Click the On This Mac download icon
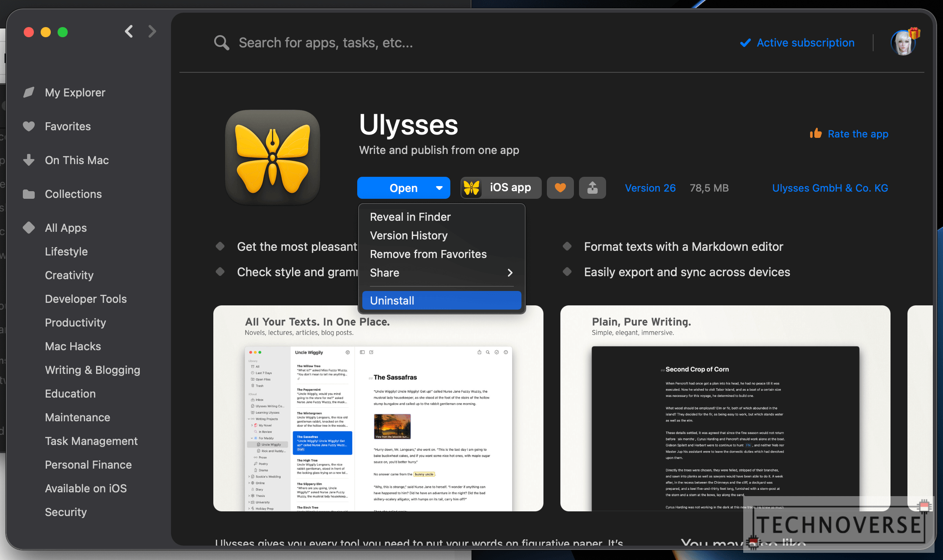Screen dimensions: 943x560 coord(29,160)
